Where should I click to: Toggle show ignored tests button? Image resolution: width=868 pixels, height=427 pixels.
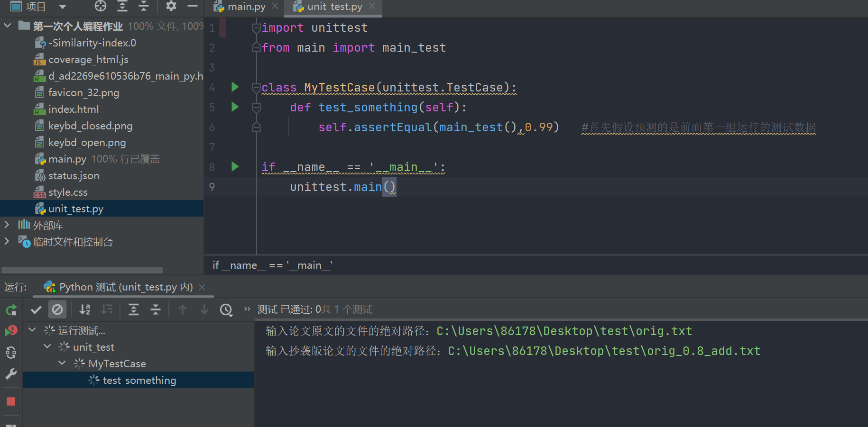point(57,310)
